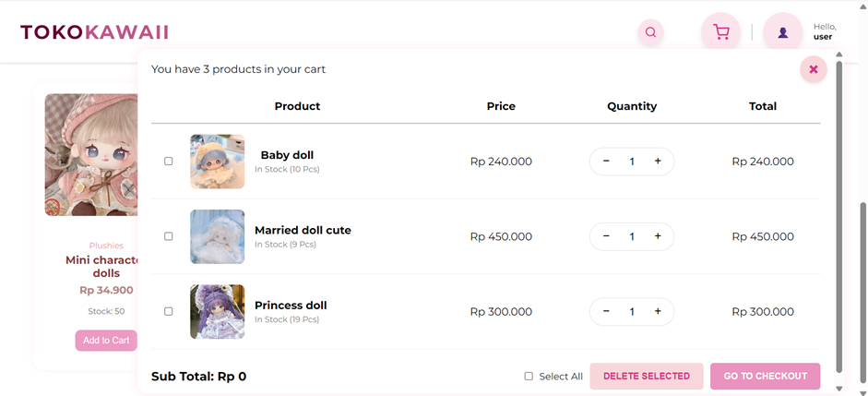The height and width of the screenshot is (396, 868).
Task: Close the cart popup with X
Action: pyautogui.click(x=813, y=69)
